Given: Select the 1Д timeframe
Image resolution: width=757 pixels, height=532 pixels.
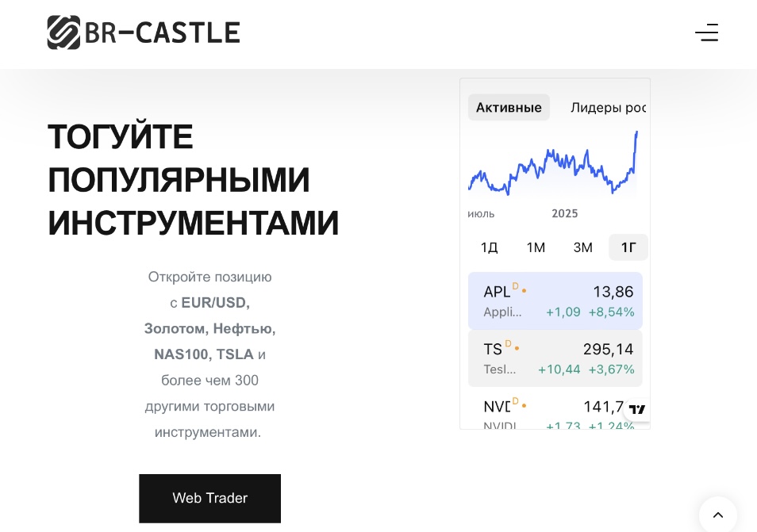Looking at the screenshot, I should pyautogui.click(x=489, y=247).
